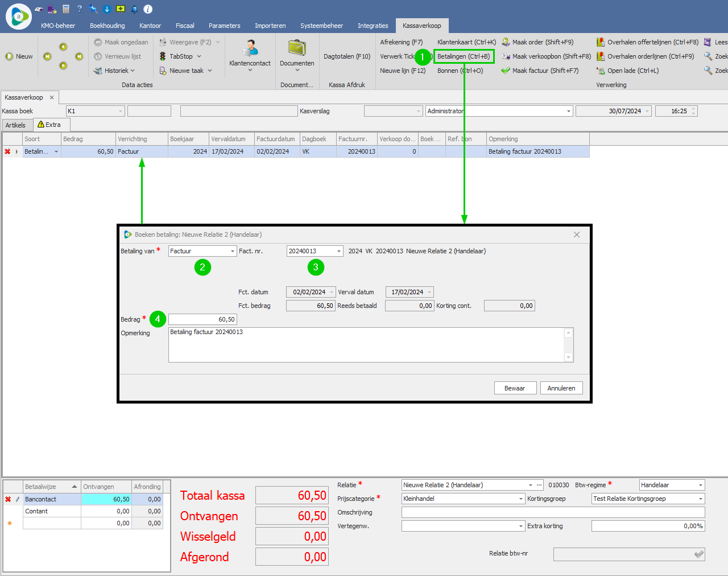Click the Bedrag input field in dialog

[x=202, y=319]
